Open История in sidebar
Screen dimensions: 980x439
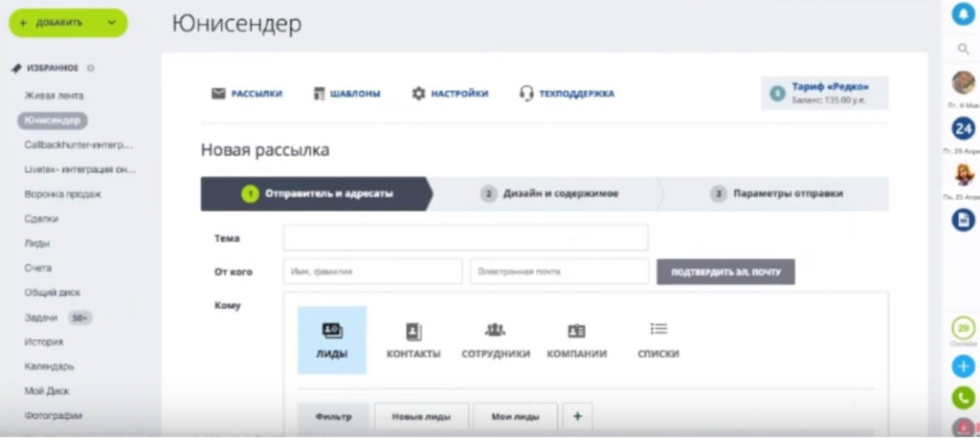[x=44, y=341]
